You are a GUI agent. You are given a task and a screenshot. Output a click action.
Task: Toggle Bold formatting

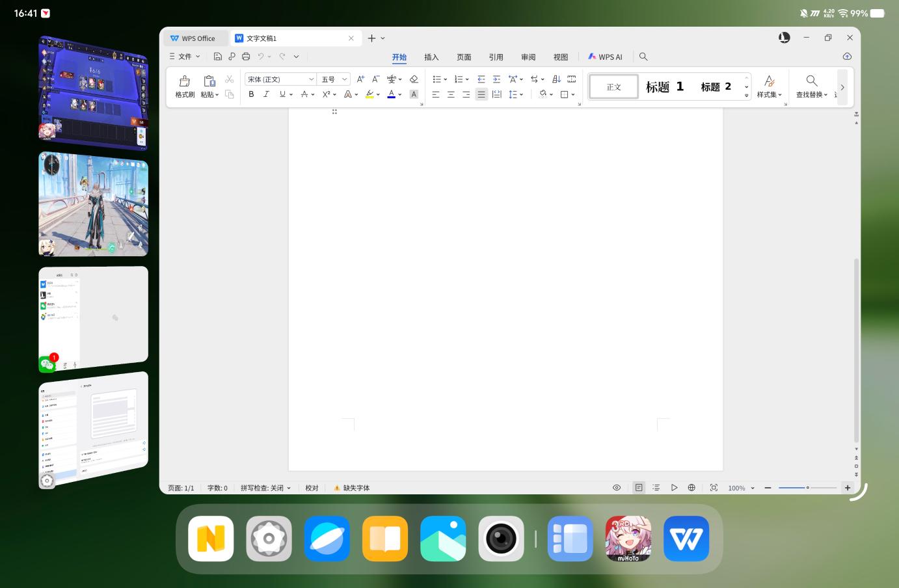pos(251,94)
